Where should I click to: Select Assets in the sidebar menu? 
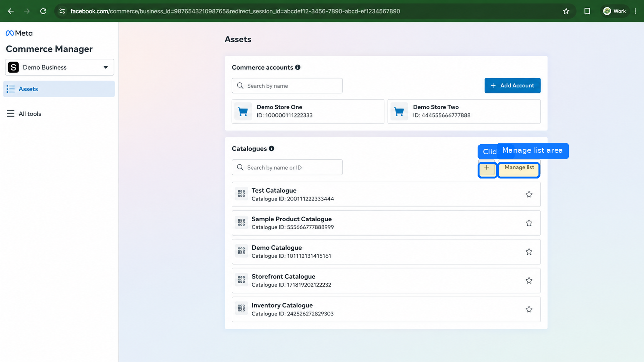pos(59,89)
